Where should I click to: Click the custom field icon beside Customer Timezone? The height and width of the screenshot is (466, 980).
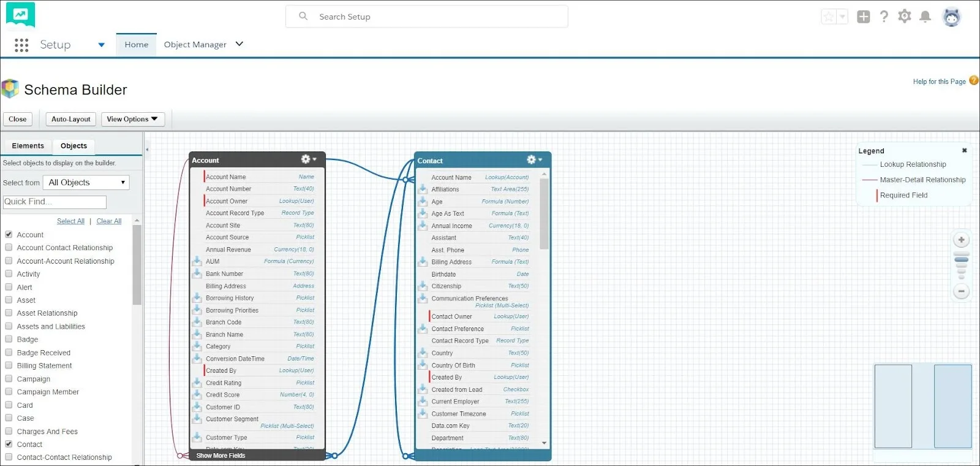pyautogui.click(x=423, y=413)
